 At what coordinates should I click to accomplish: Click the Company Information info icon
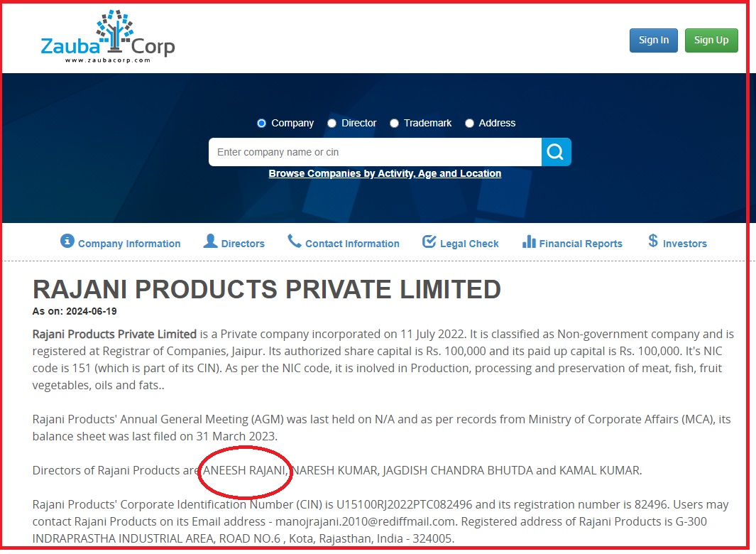tap(67, 241)
